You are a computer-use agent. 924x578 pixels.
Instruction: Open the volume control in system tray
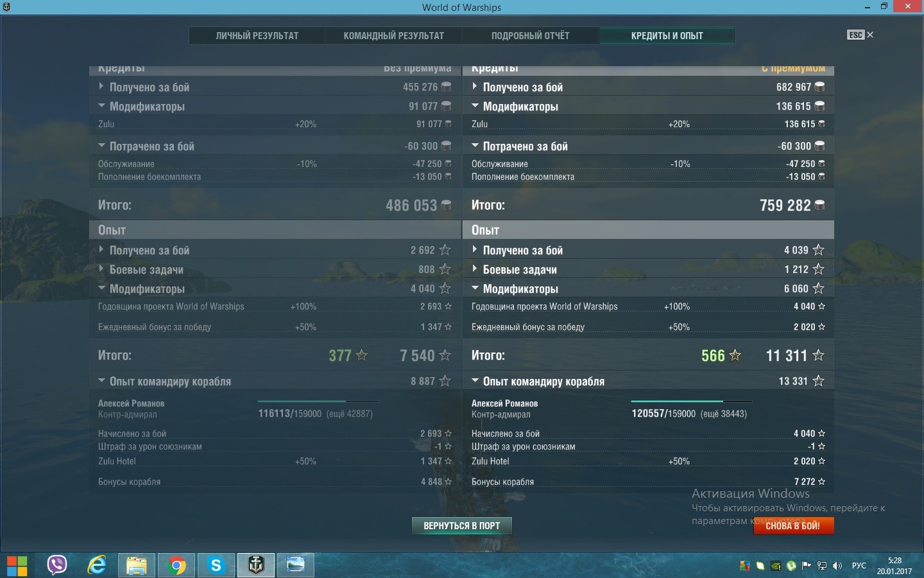[x=837, y=566]
